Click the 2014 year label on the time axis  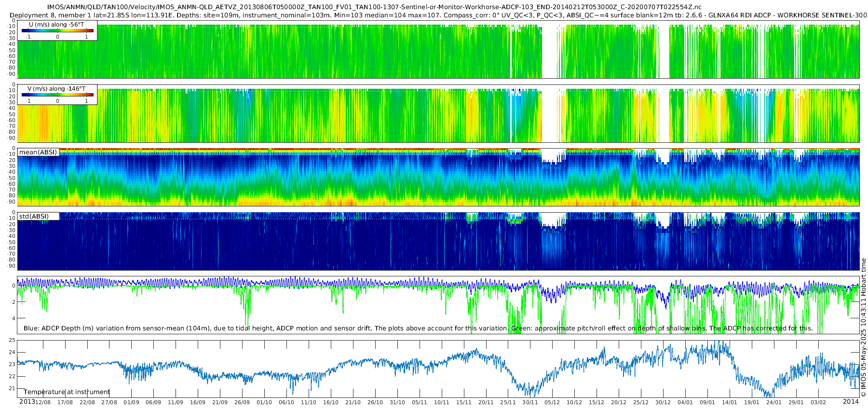pyautogui.click(x=851, y=402)
